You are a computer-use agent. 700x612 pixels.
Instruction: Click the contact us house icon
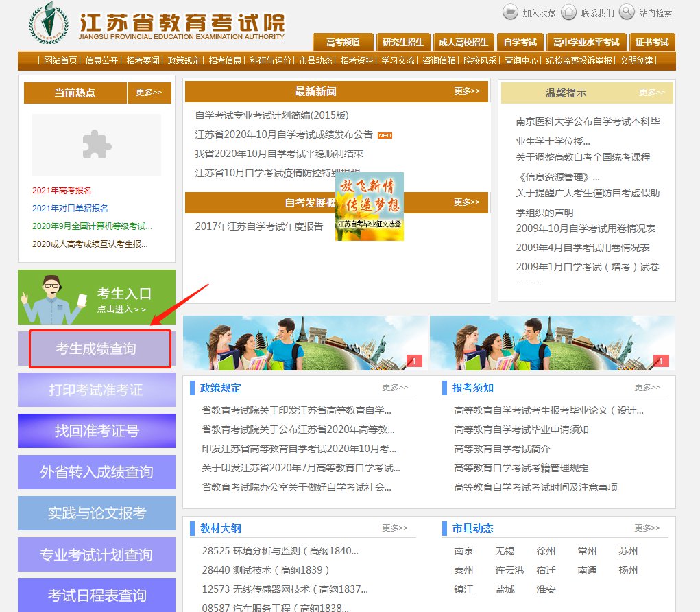[x=568, y=12]
